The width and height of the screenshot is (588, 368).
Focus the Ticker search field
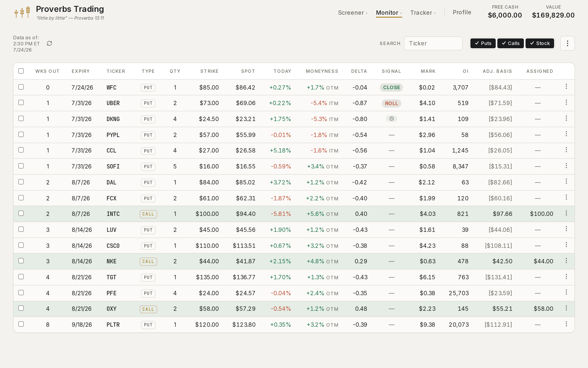[433, 43]
